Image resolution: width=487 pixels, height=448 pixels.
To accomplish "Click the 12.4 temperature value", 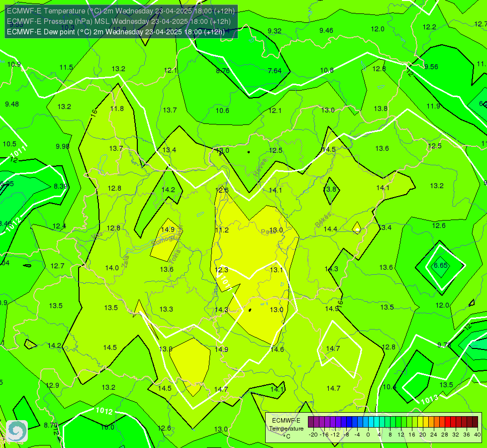I will (59, 226).
